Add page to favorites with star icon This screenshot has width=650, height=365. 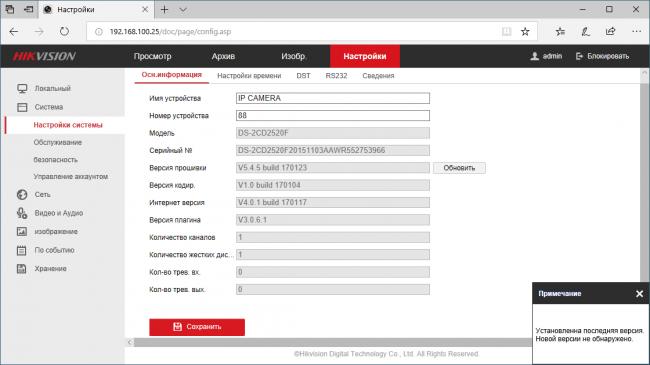click(525, 32)
